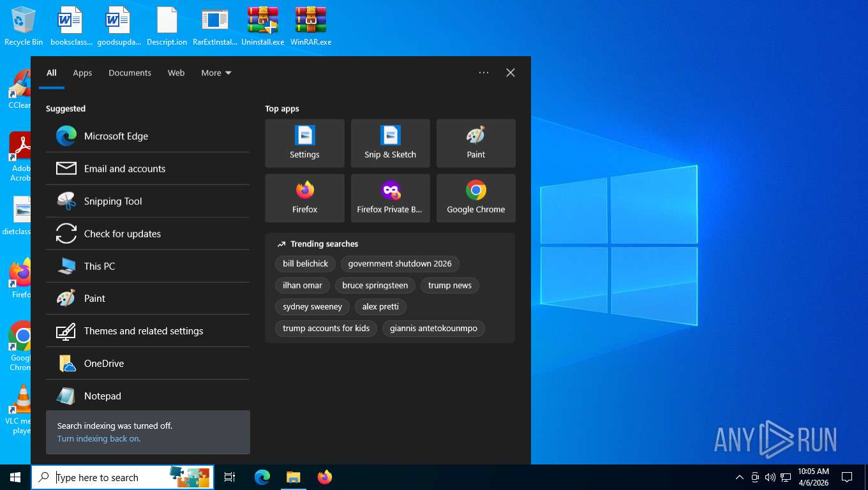Focus the Type here to search box
The height and width of the screenshot is (490, 868).
(123, 477)
